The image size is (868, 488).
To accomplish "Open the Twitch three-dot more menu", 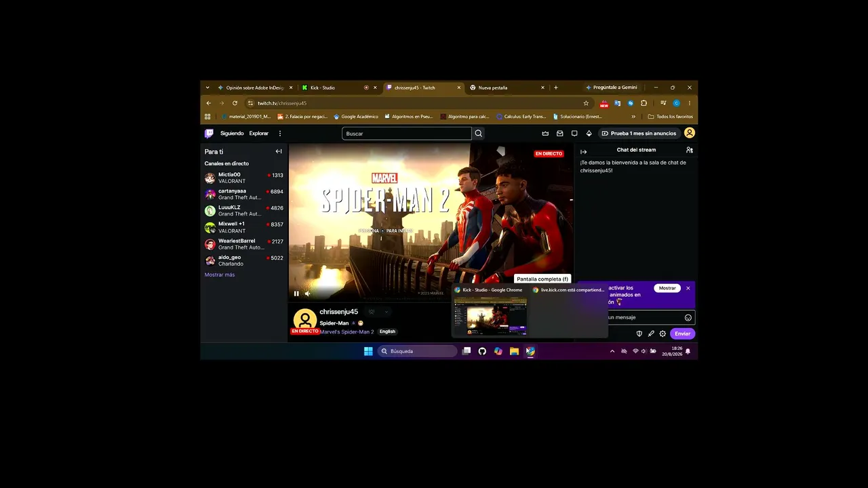I will pos(279,134).
